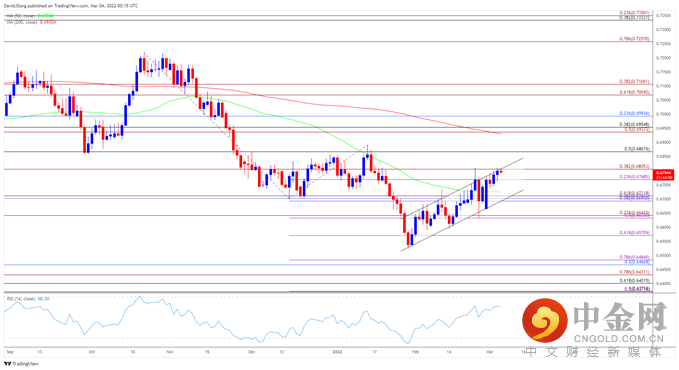The width and height of the screenshot is (679, 370).
Task: Select the 0.5(0.68676) Fibonacci level label
Action: (637, 149)
